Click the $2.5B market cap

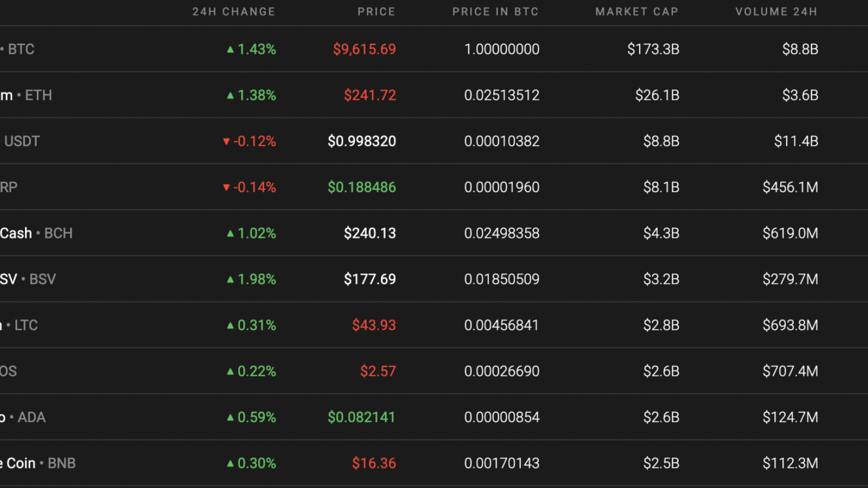pyautogui.click(x=661, y=464)
